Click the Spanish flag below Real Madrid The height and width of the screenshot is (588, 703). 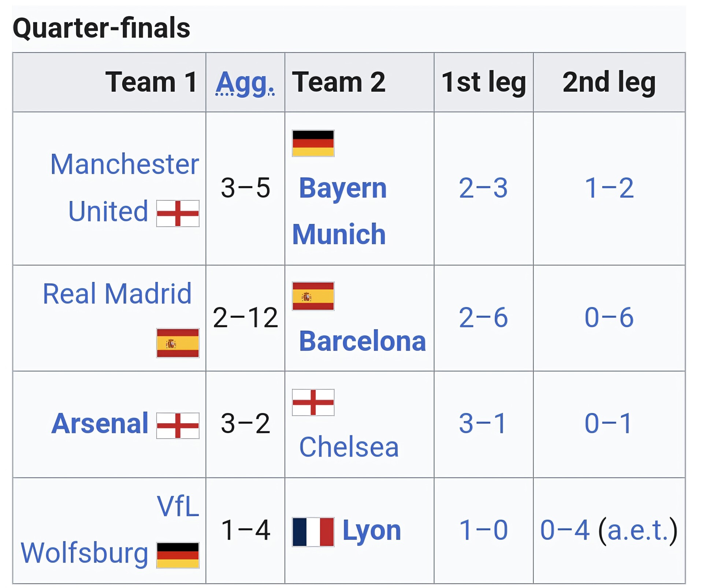coord(178,343)
